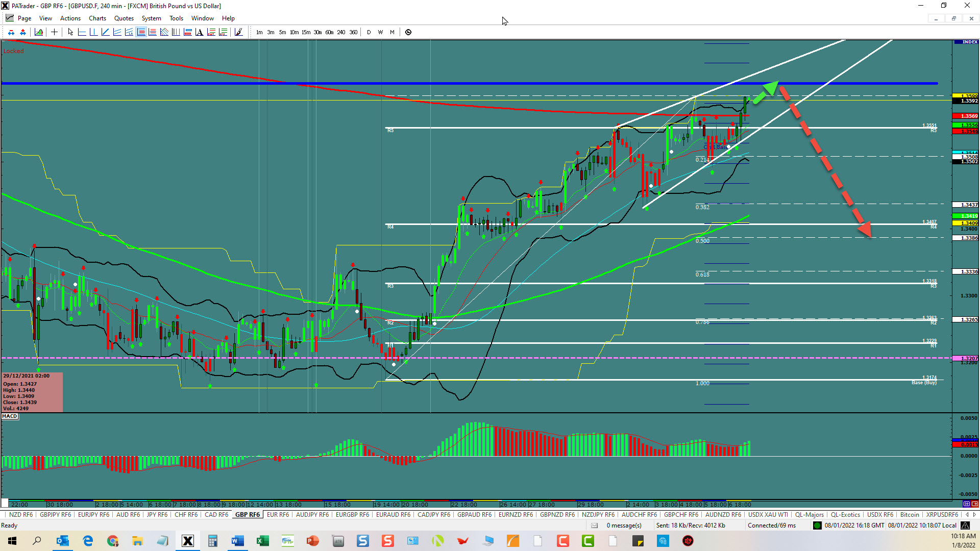Select the paintbrush drawing tool
The height and width of the screenshot is (551, 980).
[x=238, y=32]
